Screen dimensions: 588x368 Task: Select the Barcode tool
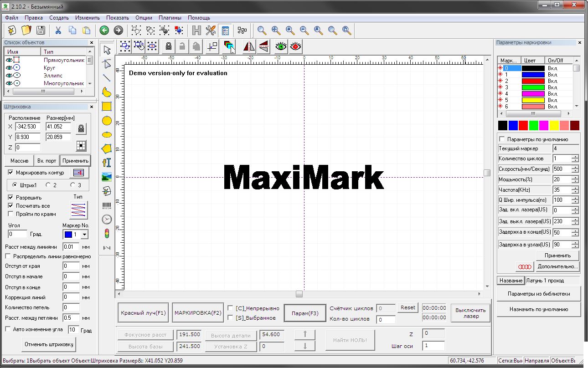(107, 205)
